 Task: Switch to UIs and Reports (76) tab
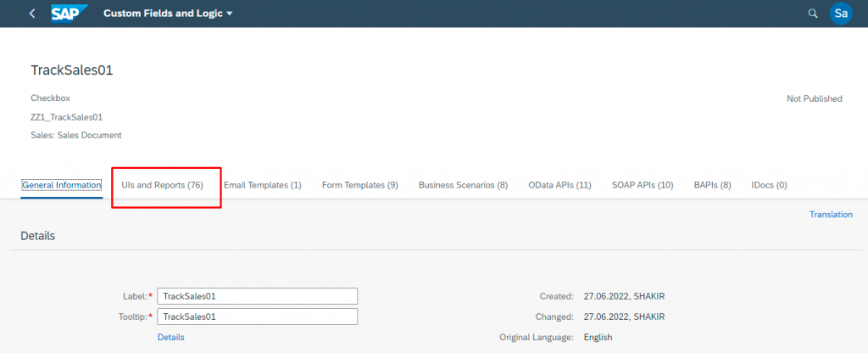pyautogui.click(x=162, y=185)
